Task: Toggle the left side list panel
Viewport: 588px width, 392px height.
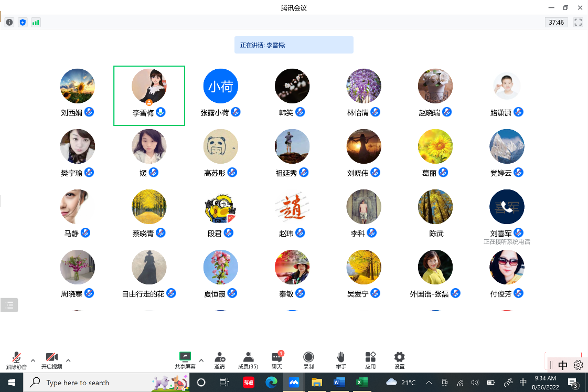Action: pyautogui.click(x=9, y=305)
